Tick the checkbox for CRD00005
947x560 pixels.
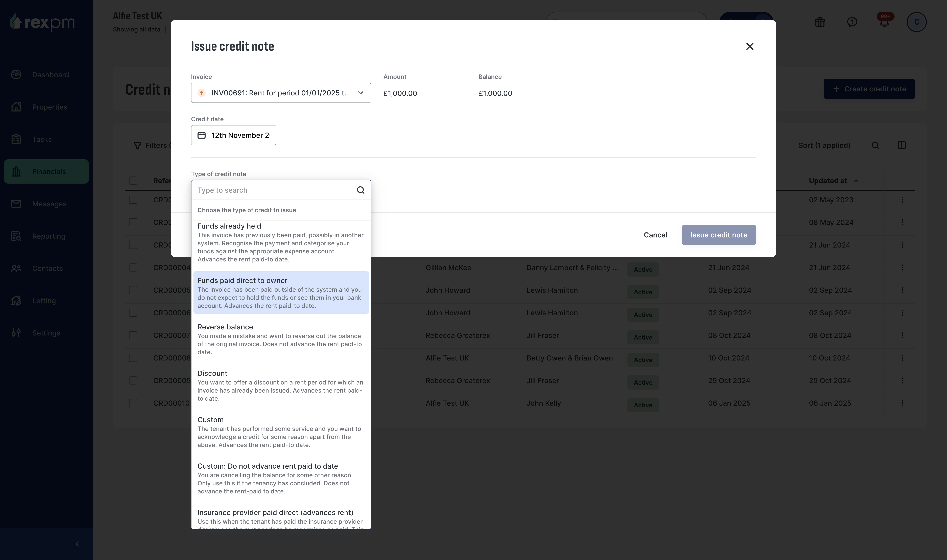click(133, 290)
